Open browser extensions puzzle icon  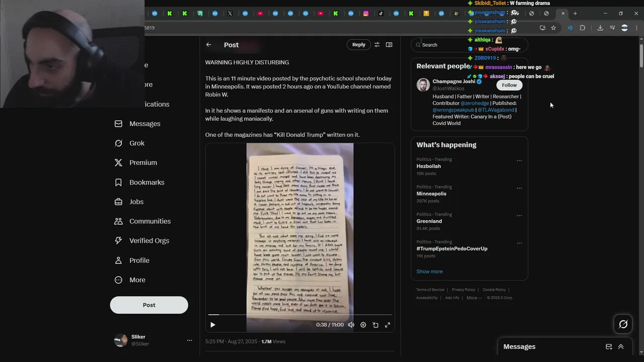point(582,28)
